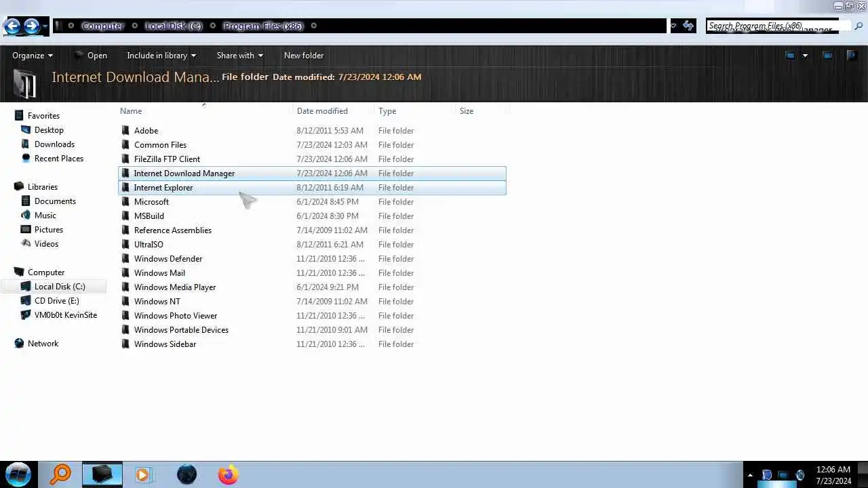Open the Organize menu
Viewport: 868px width, 488px height.
pyautogui.click(x=33, y=56)
